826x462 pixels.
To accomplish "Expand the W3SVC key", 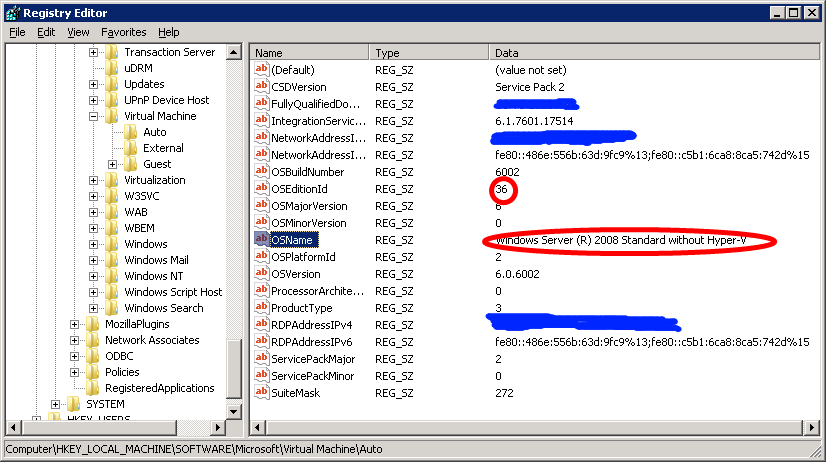I will pyautogui.click(x=93, y=196).
